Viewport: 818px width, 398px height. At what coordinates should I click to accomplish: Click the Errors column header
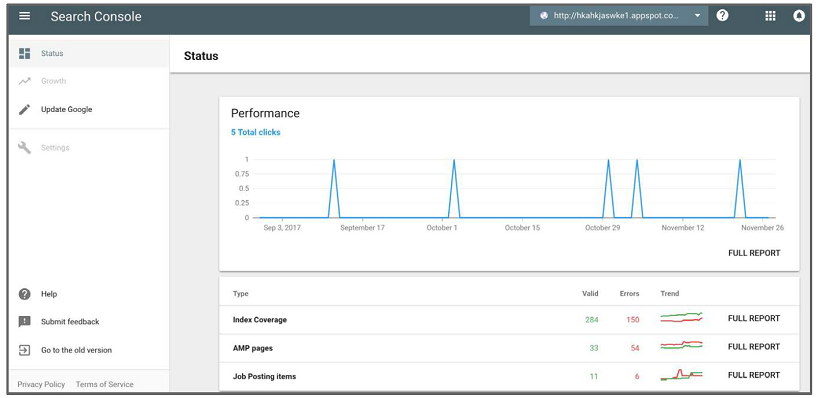(629, 294)
